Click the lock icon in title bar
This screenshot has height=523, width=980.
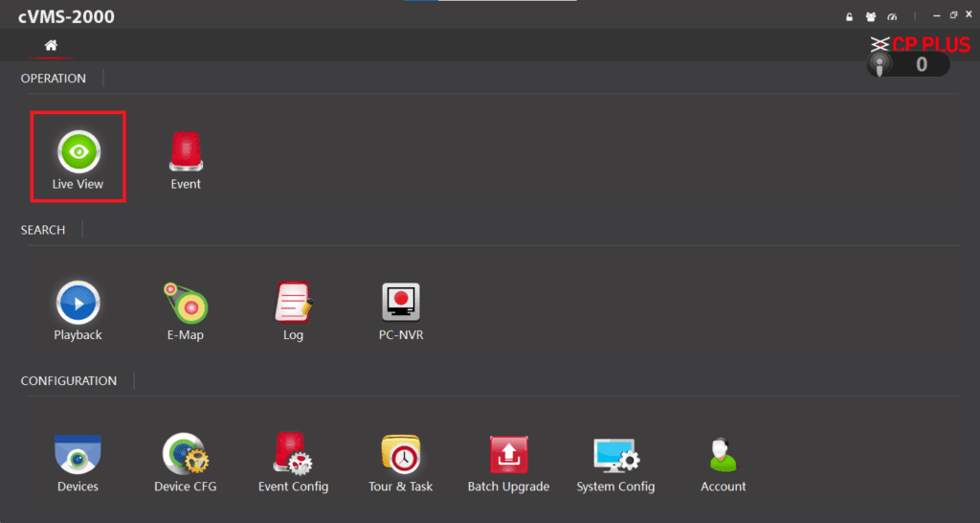tap(848, 16)
